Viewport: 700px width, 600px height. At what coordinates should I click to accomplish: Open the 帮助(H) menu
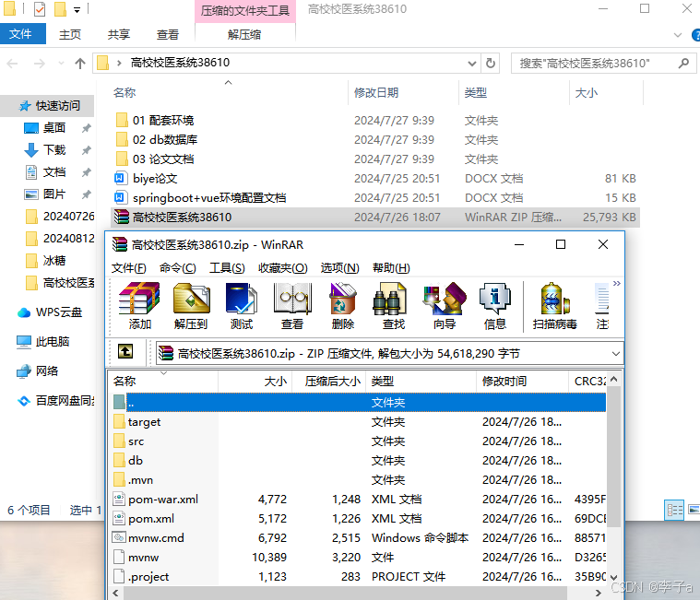pyautogui.click(x=391, y=268)
